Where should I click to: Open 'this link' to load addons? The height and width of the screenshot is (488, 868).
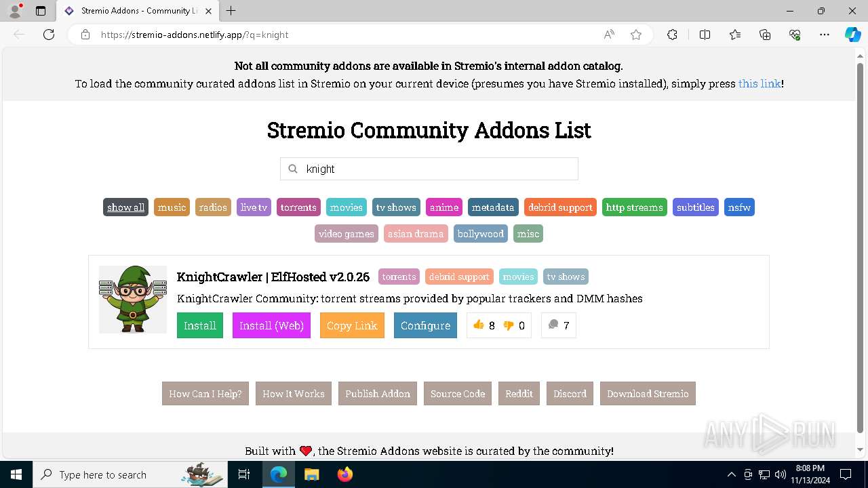(x=759, y=84)
